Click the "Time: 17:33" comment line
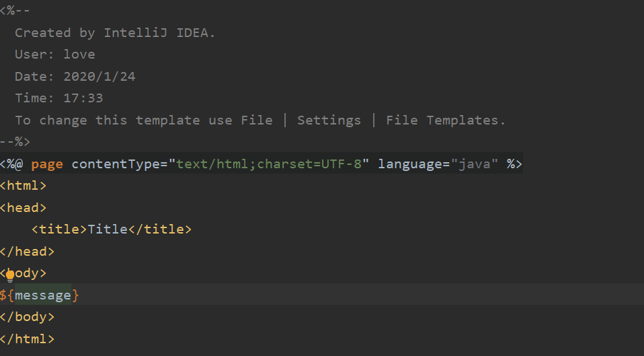Viewport: 644px width, 356px height. (x=59, y=98)
